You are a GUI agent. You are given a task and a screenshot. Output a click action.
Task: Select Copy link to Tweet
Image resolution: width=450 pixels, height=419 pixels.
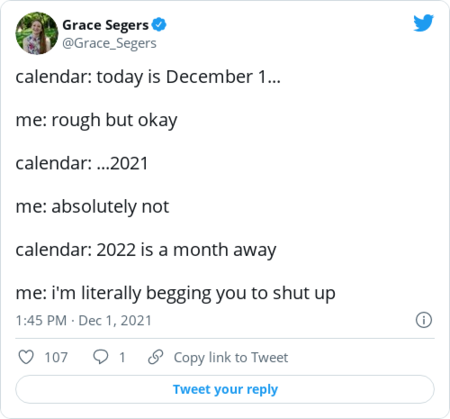[x=231, y=357]
